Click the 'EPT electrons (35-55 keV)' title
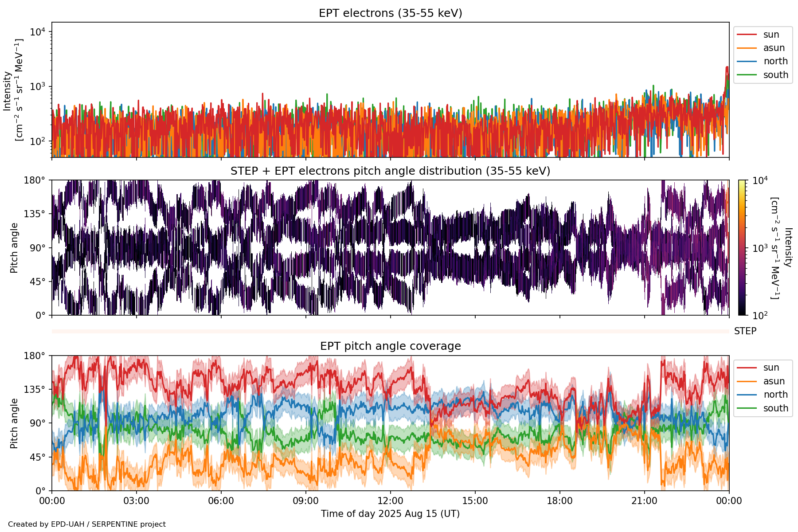This screenshot has width=798, height=532. (x=390, y=13)
